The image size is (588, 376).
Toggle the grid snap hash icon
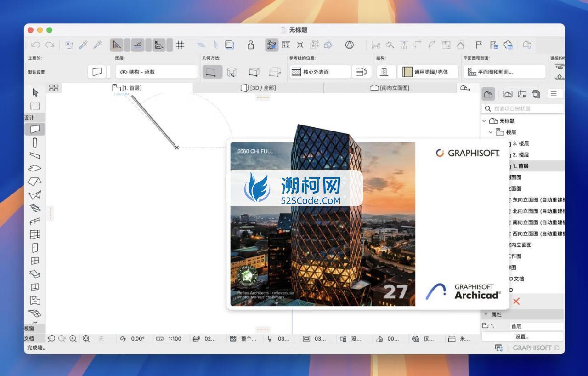pos(181,45)
